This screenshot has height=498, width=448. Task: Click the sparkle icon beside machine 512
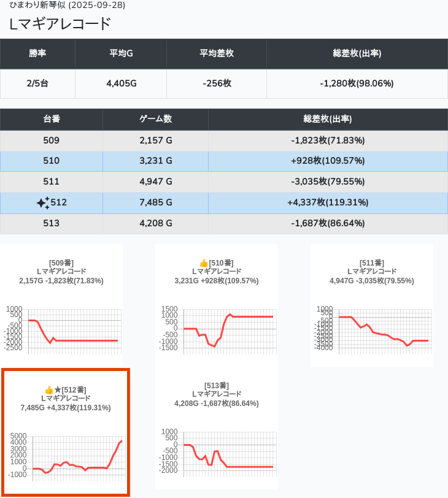pyautogui.click(x=42, y=203)
